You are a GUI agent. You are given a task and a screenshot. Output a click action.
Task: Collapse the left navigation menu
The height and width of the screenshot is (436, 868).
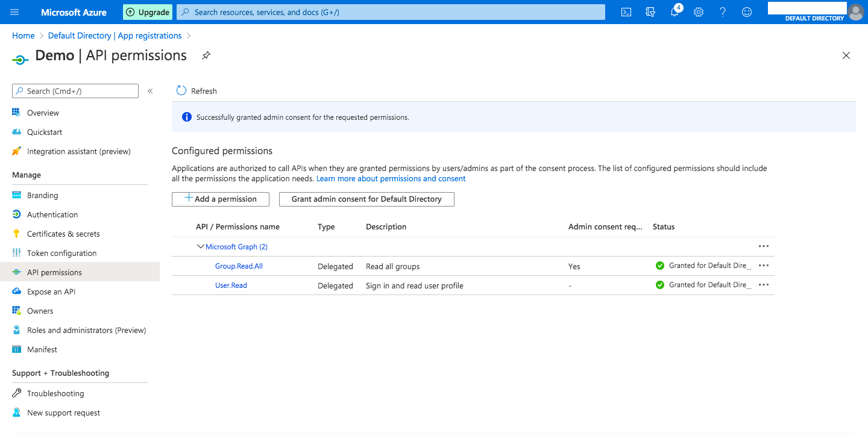tap(150, 91)
